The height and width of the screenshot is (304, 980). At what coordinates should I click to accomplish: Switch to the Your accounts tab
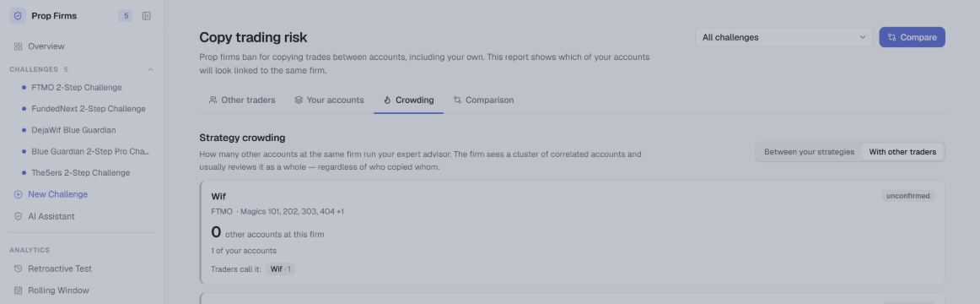tap(330, 100)
